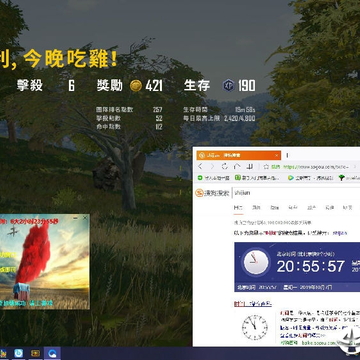Click the reward value 421

click(x=154, y=86)
